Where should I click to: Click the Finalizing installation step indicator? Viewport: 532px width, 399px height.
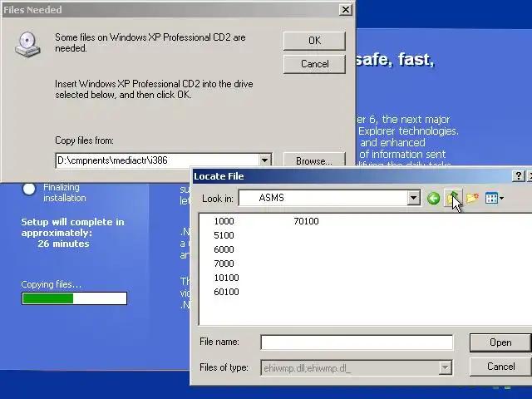click(29, 189)
